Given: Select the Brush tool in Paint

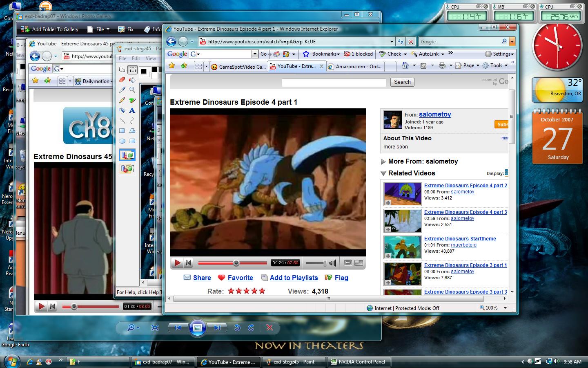Looking at the screenshot, I should click(x=132, y=100).
